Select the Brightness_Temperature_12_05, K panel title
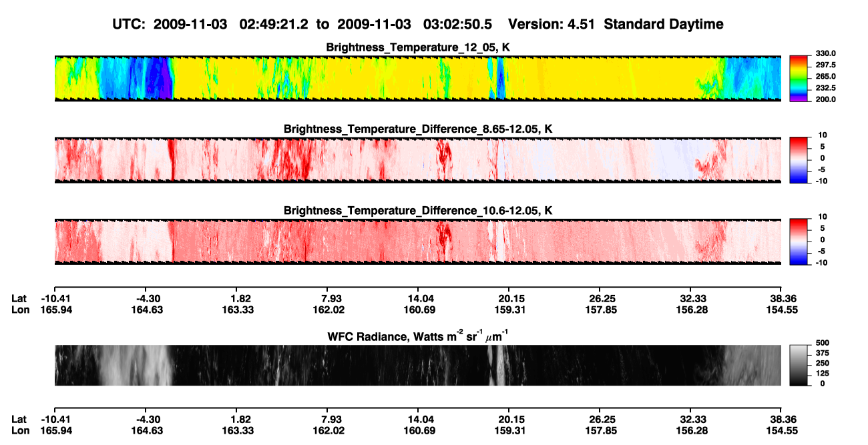 pos(418,47)
